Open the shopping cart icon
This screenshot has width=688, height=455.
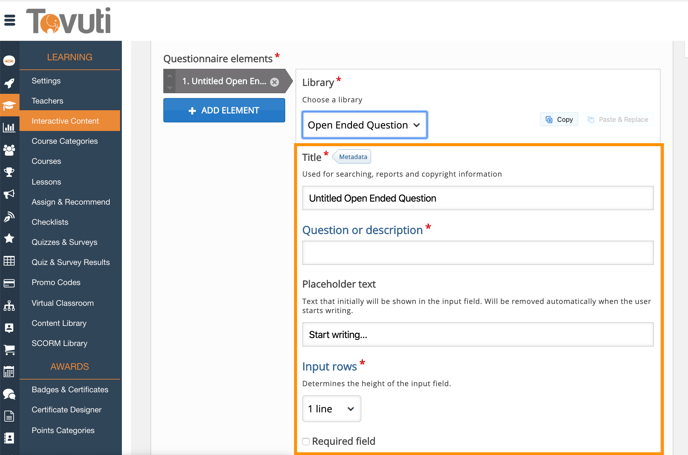[x=9, y=350]
